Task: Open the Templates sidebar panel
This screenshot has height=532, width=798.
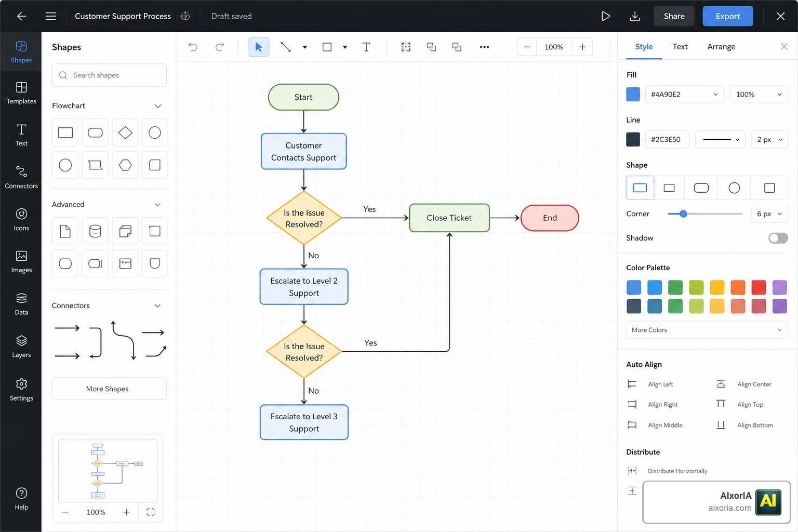Action: (21, 94)
